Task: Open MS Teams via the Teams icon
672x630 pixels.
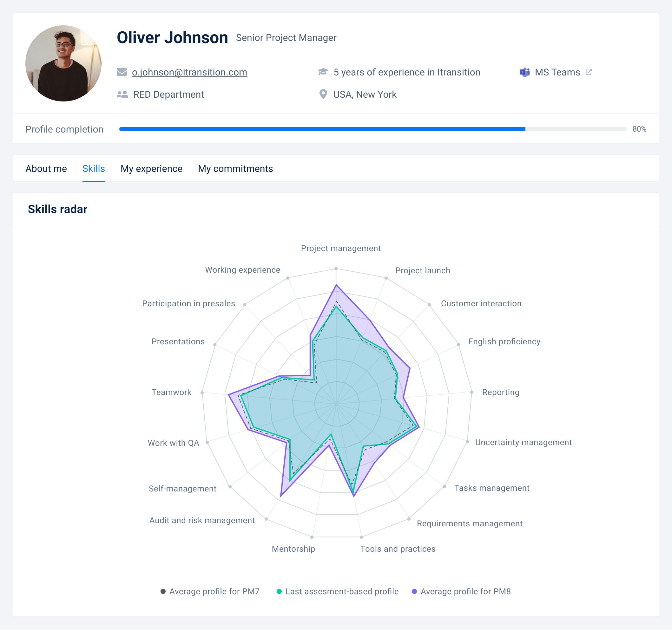Action: tap(524, 72)
